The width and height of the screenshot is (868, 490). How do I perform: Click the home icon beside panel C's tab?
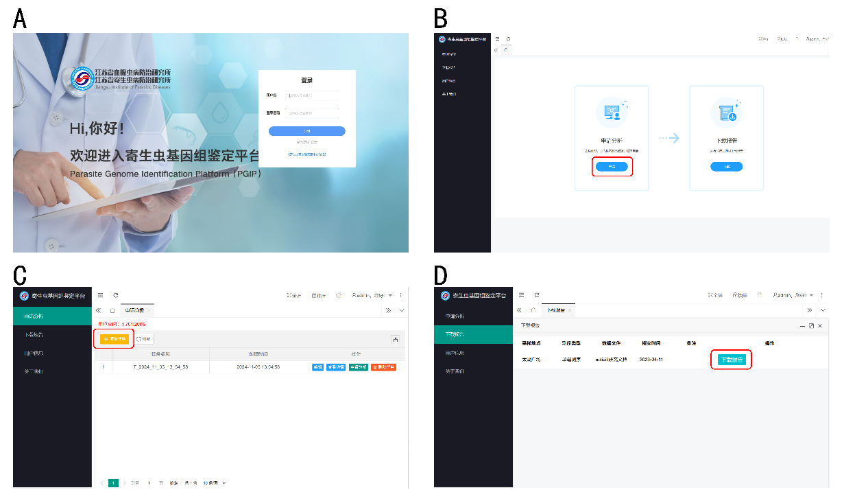(112, 311)
